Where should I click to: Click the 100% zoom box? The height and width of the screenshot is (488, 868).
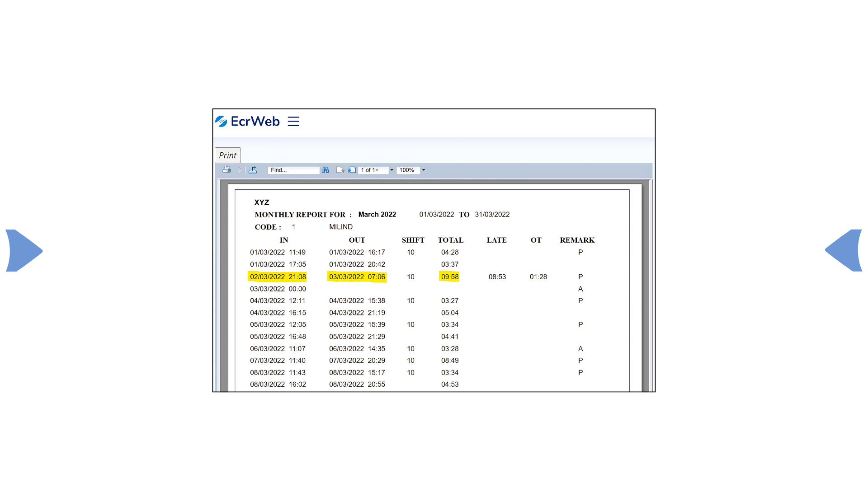pos(408,170)
